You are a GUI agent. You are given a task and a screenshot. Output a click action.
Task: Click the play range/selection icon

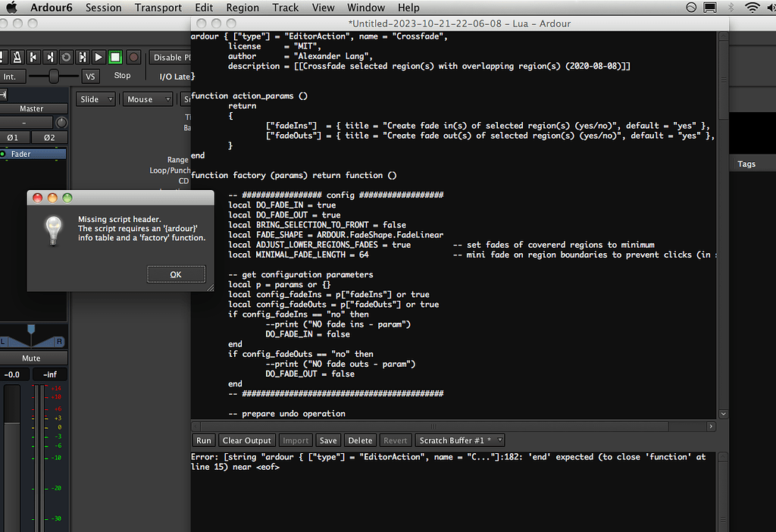(x=82, y=57)
